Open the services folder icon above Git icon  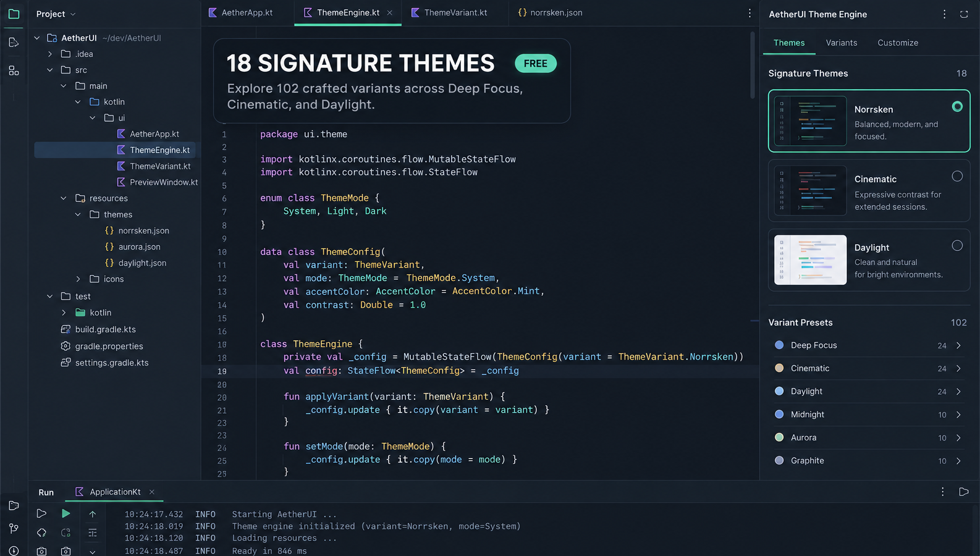pos(14,505)
